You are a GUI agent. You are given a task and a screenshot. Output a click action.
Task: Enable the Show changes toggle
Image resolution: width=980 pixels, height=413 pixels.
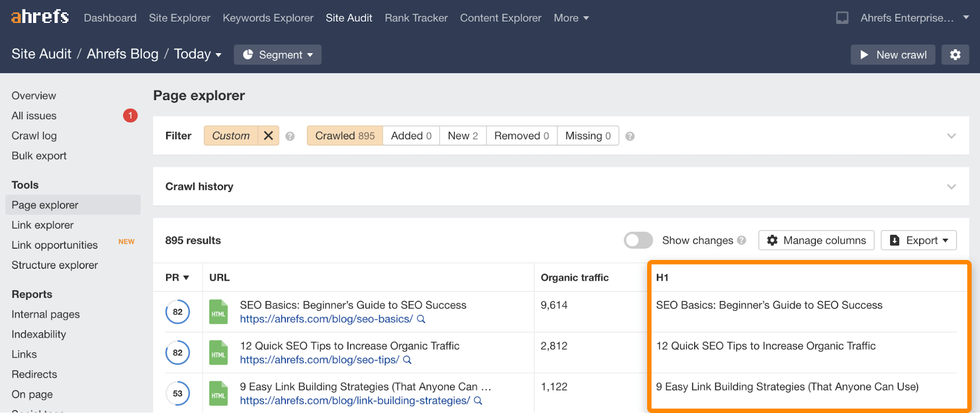(638, 240)
